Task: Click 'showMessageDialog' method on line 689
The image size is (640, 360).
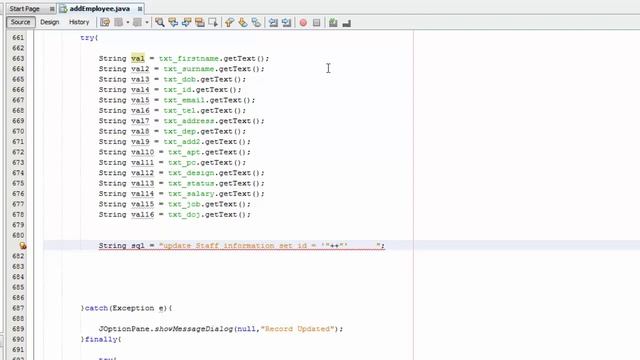Action: tap(193, 329)
